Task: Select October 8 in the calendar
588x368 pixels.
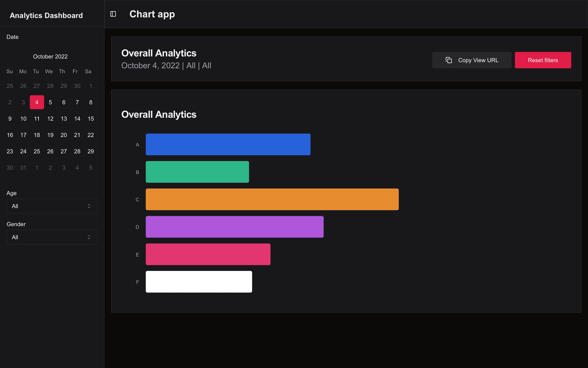Action: (x=91, y=102)
